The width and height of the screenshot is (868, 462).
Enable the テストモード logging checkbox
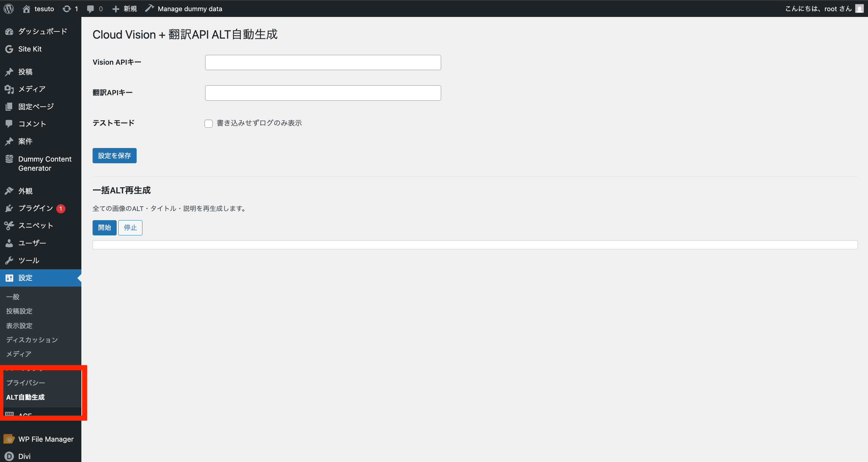(209, 123)
